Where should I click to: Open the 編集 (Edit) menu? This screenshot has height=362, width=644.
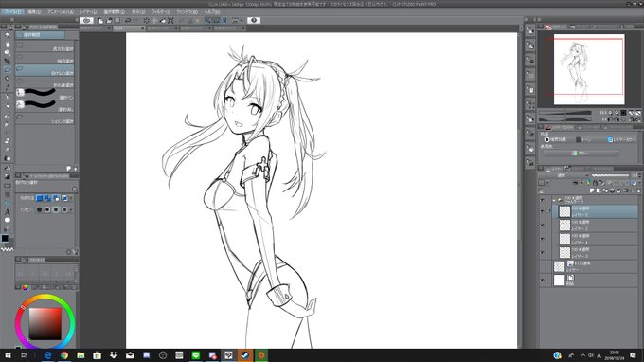coord(34,12)
